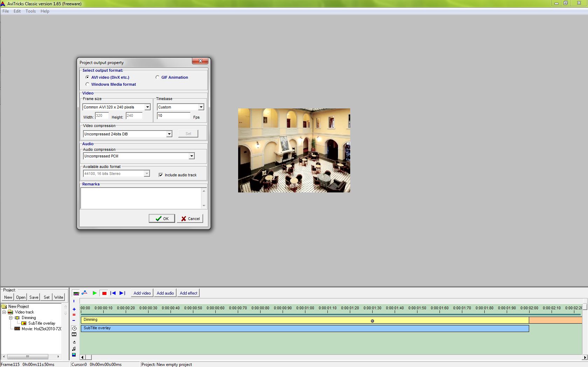Click the AviTricks application title icon
588x367 pixels.
(x=3, y=3)
